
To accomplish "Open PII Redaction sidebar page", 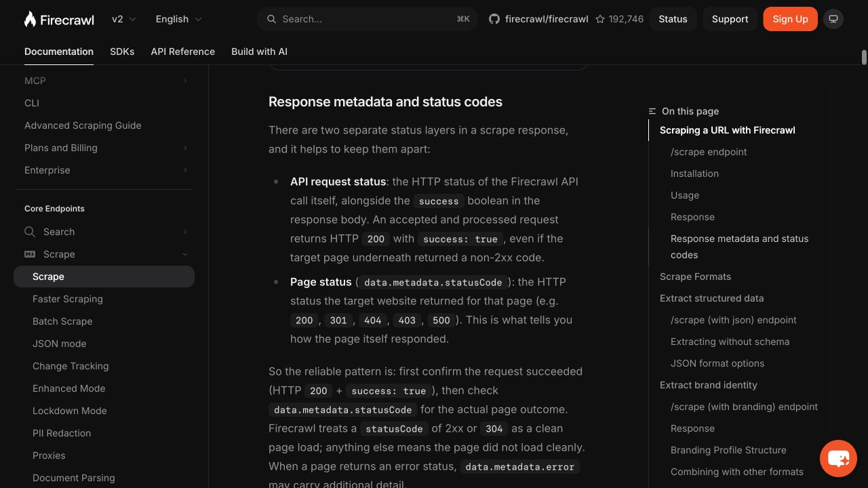I will 62,433.
